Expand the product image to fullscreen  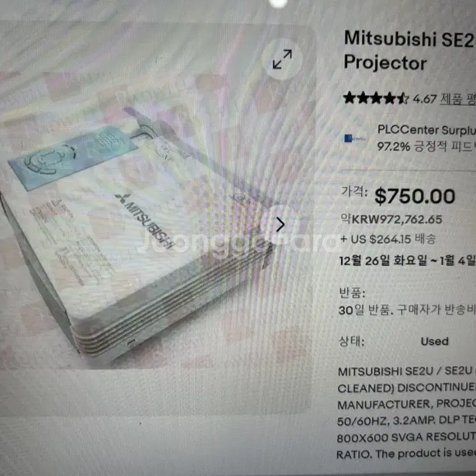pos(282,59)
